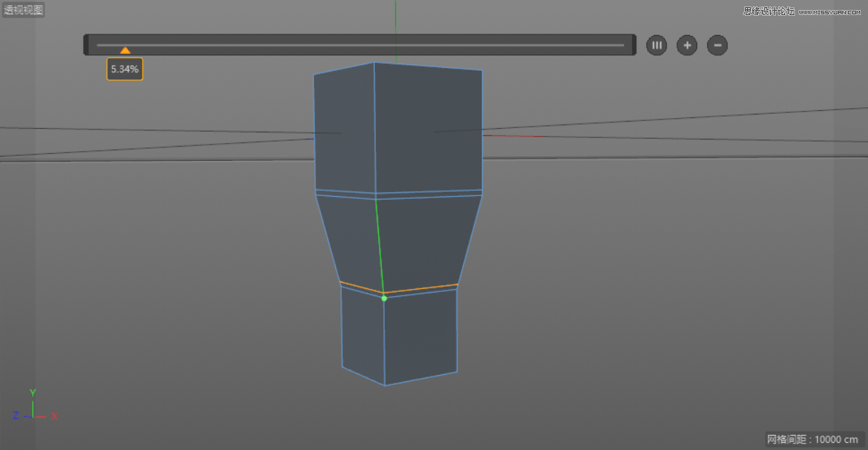Click the - decrease button beside the slider

(717, 45)
